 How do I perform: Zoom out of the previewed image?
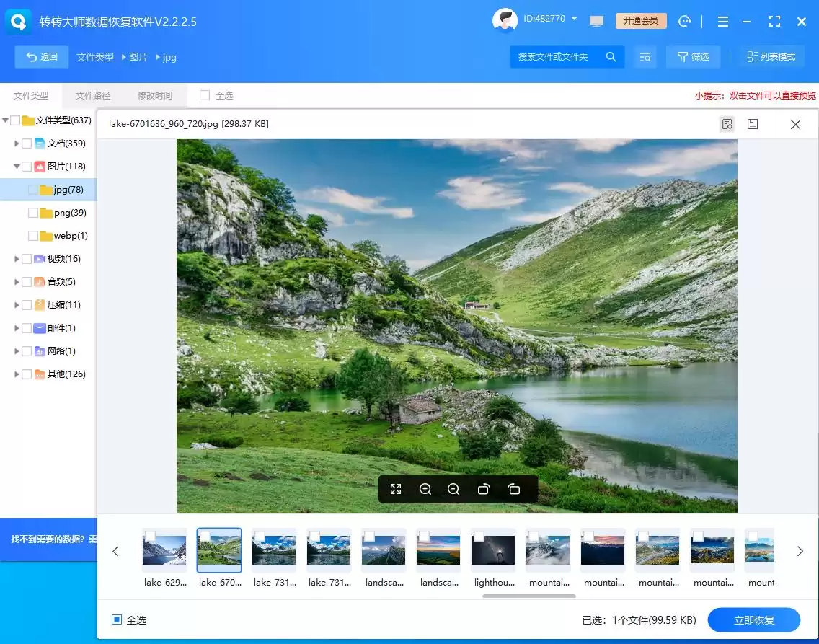tap(453, 489)
